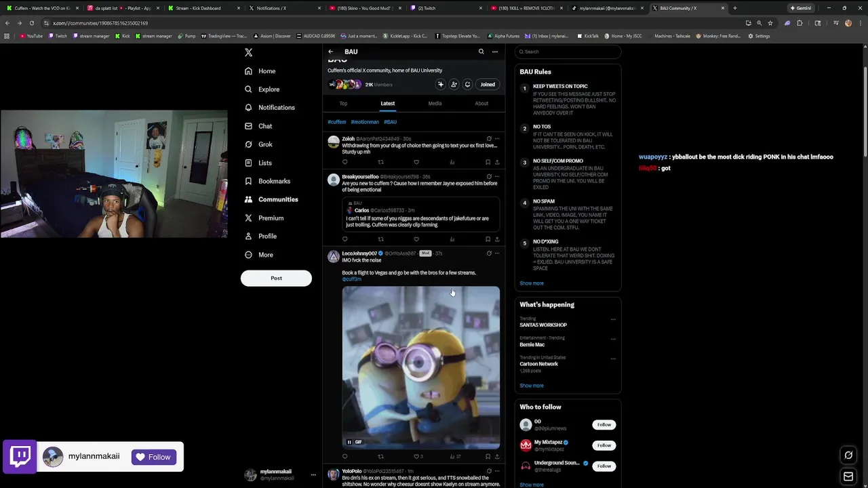Click the Grok sparkle icon beside Joined
868x488 pixels.
click(x=441, y=85)
